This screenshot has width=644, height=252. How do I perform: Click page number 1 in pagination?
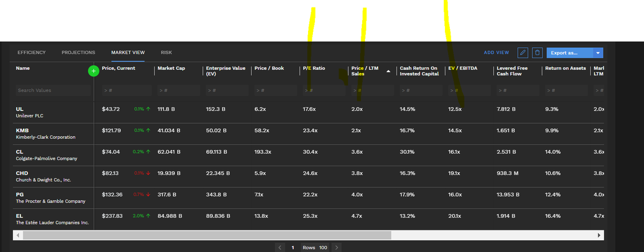coord(292,247)
